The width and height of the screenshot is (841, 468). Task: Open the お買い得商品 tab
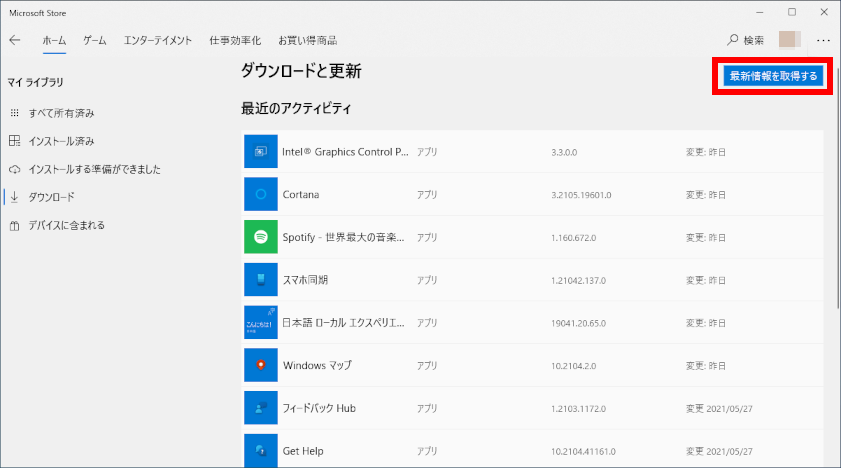click(x=307, y=40)
